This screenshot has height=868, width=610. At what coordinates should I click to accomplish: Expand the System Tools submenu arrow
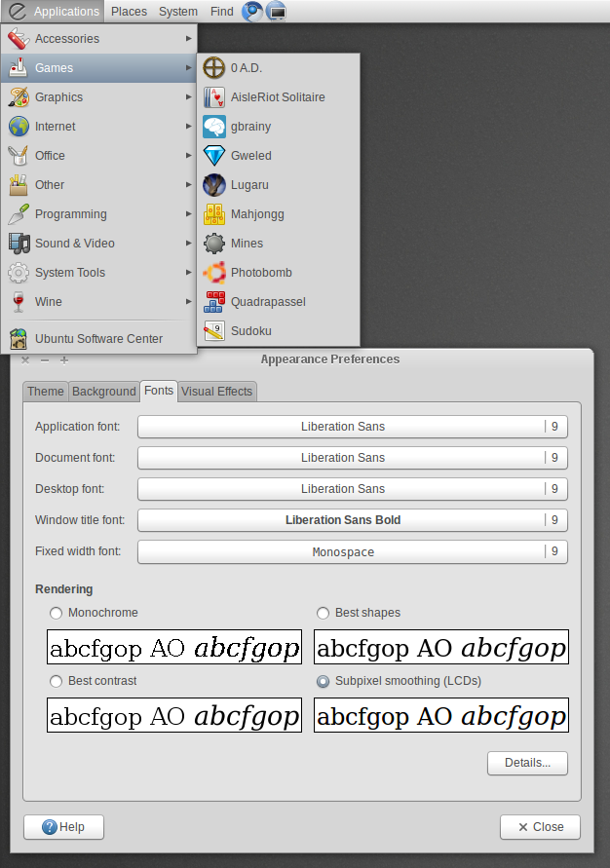coord(188,273)
